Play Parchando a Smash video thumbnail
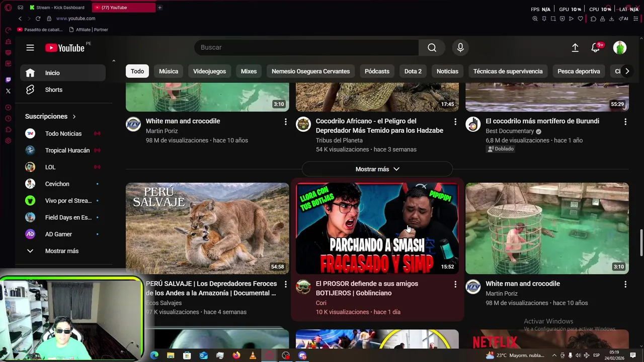Viewport: 644px width, 362px height. [x=377, y=228]
